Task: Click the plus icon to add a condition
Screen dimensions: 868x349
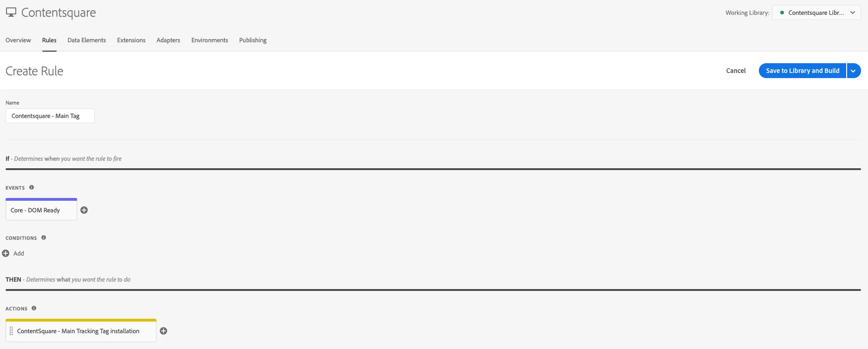Action: pos(6,253)
